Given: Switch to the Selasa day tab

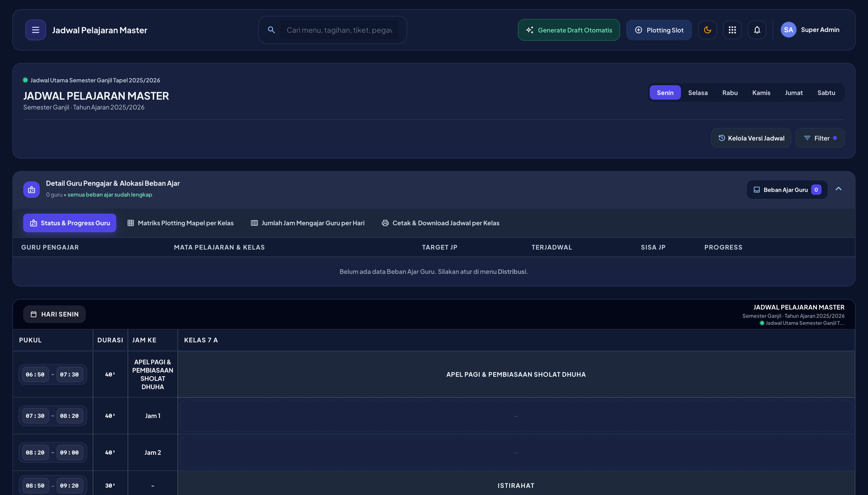Looking at the screenshot, I should (698, 93).
